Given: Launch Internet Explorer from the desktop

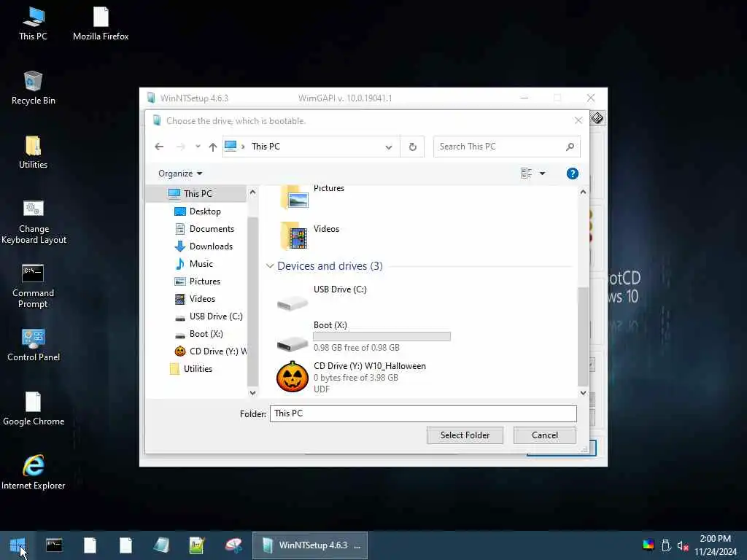Looking at the screenshot, I should pos(34,472).
